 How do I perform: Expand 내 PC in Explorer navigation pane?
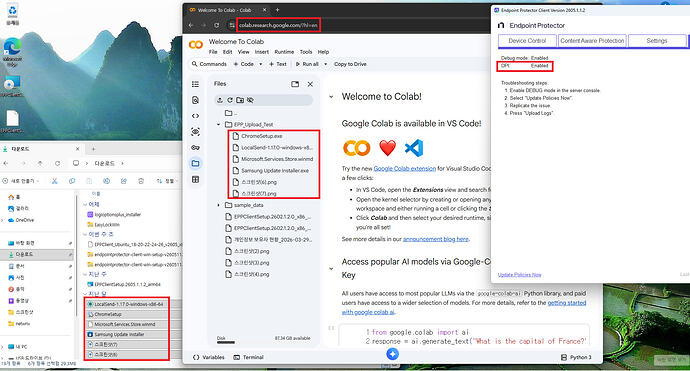click(3, 347)
